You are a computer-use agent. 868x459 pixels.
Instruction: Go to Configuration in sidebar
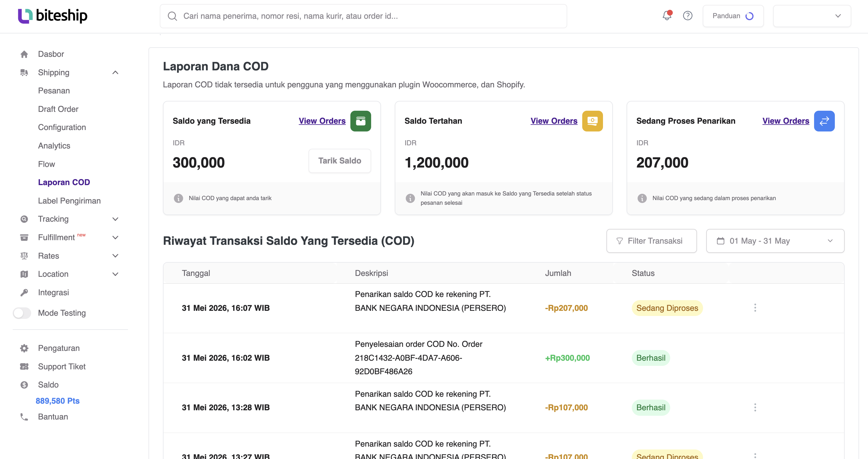(x=62, y=127)
